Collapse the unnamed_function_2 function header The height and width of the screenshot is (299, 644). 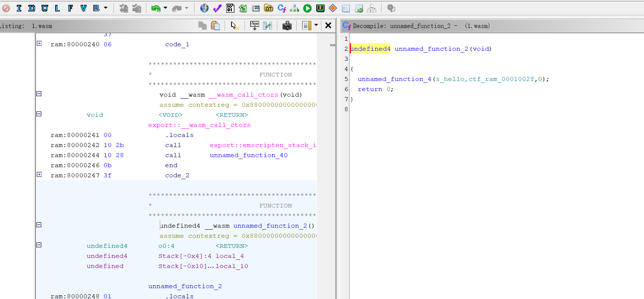pos(39,225)
